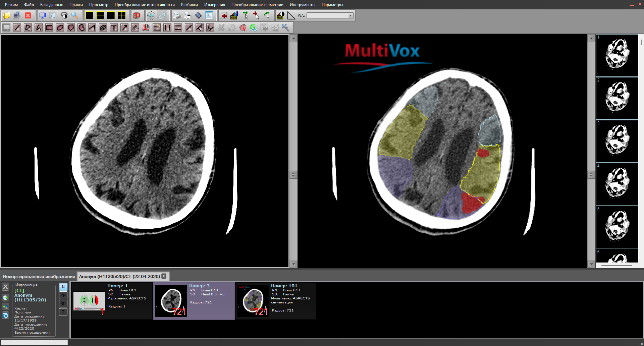Choose the four-pane grid layout icon
The width and height of the screenshot is (644, 346).
122,15
